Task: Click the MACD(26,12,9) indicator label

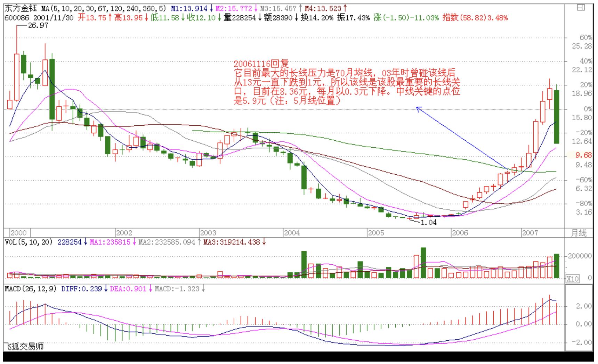Action: pos(31,289)
